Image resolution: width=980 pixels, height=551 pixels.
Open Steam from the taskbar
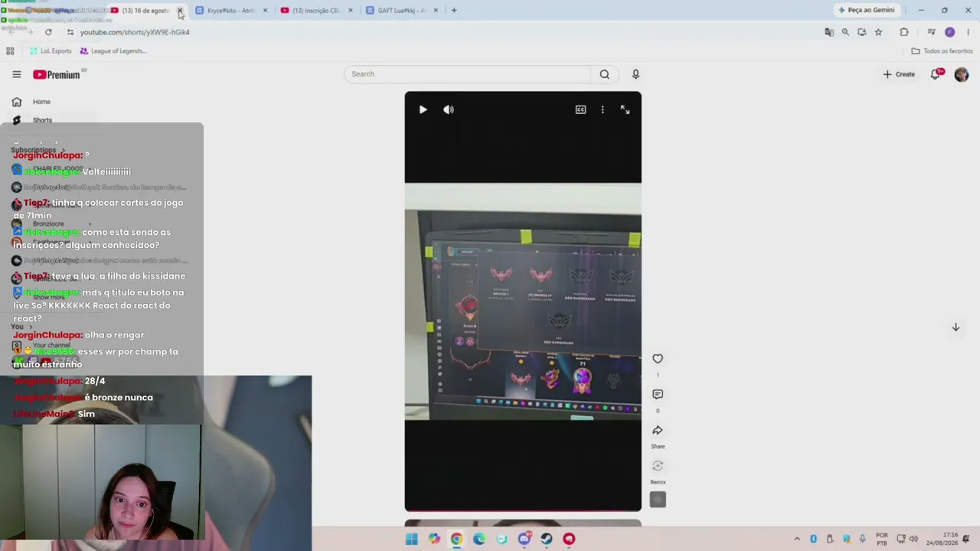[547, 539]
